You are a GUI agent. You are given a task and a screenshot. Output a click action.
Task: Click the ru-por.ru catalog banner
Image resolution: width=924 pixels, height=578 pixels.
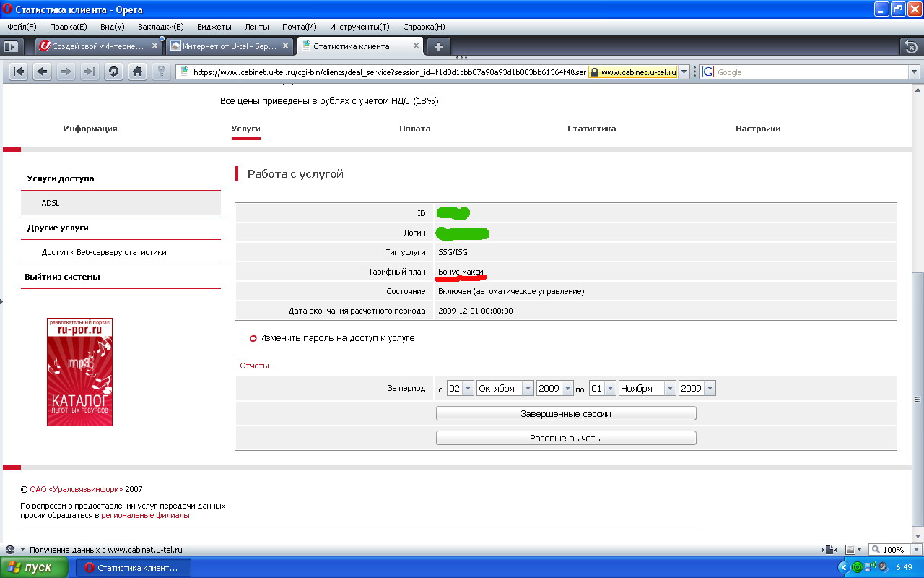[79, 372]
